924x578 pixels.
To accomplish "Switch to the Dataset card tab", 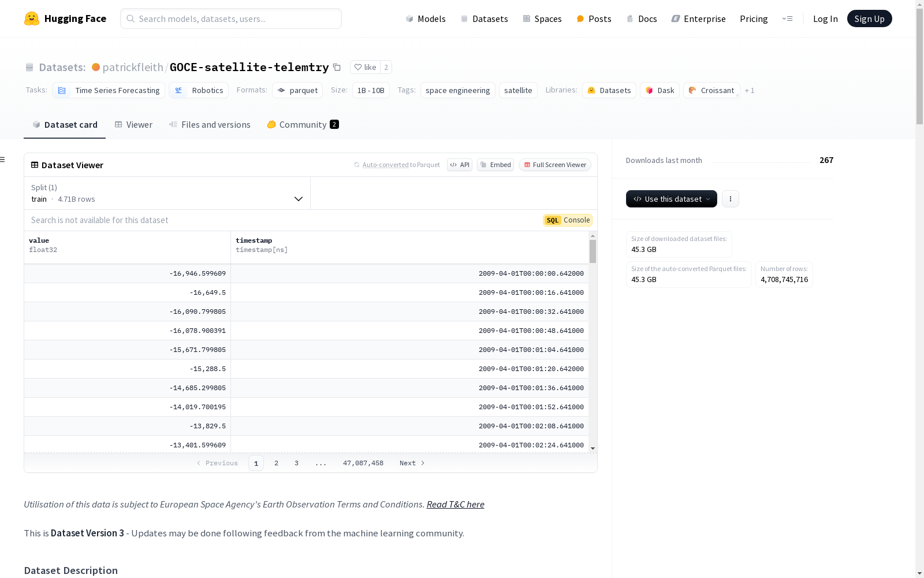I will tap(65, 125).
